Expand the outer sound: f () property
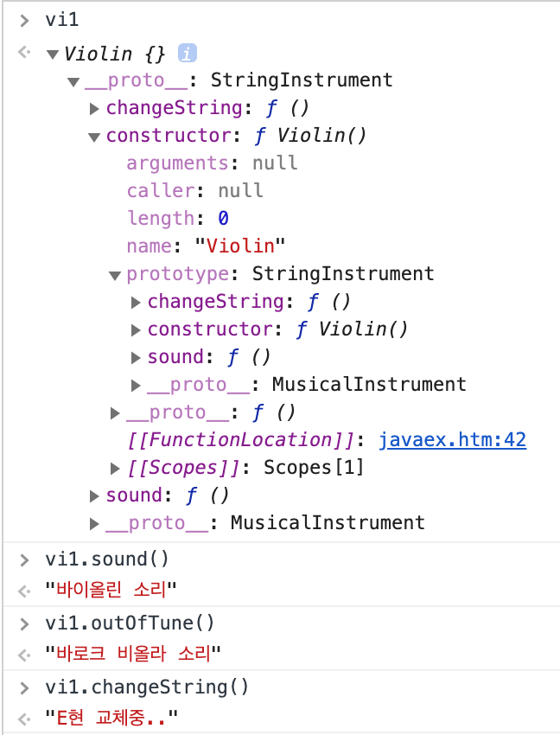 point(94,495)
